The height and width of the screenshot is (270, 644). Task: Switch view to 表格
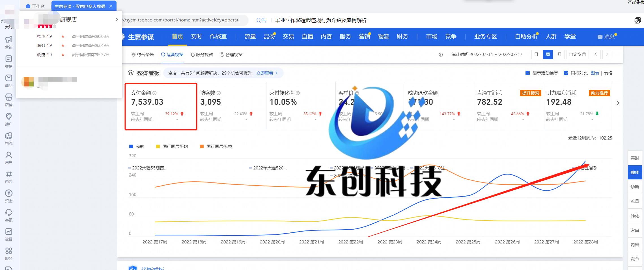tap(608, 73)
